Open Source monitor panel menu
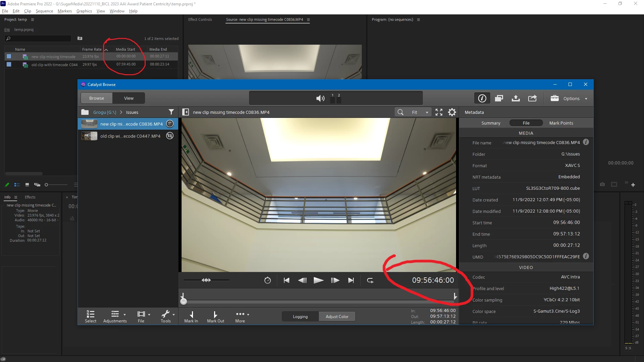Viewport: 644px width, 362px height. click(308, 19)
